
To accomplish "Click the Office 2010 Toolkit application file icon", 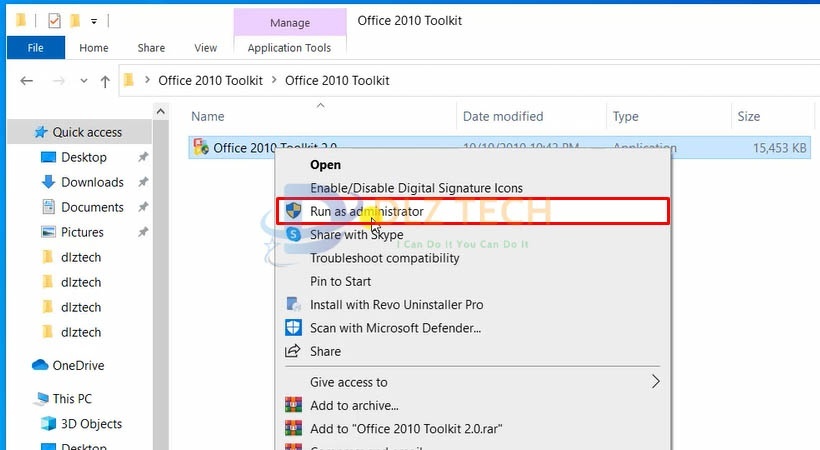I will [201, 147].
